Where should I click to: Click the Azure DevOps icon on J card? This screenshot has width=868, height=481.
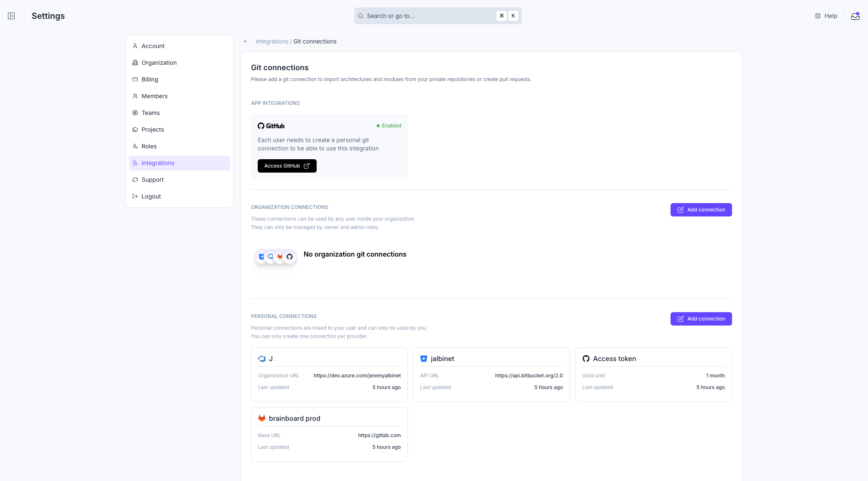pos(262,359)
